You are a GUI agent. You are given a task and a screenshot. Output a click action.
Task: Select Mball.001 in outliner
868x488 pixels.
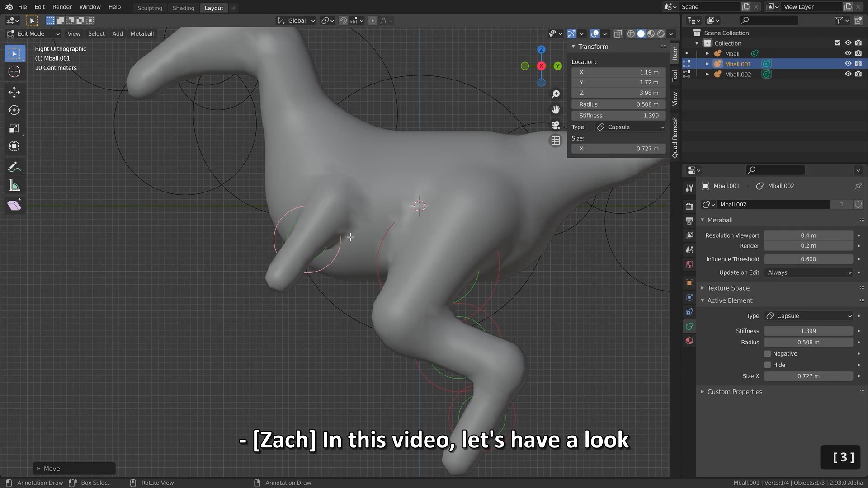(x=738, y=64)
